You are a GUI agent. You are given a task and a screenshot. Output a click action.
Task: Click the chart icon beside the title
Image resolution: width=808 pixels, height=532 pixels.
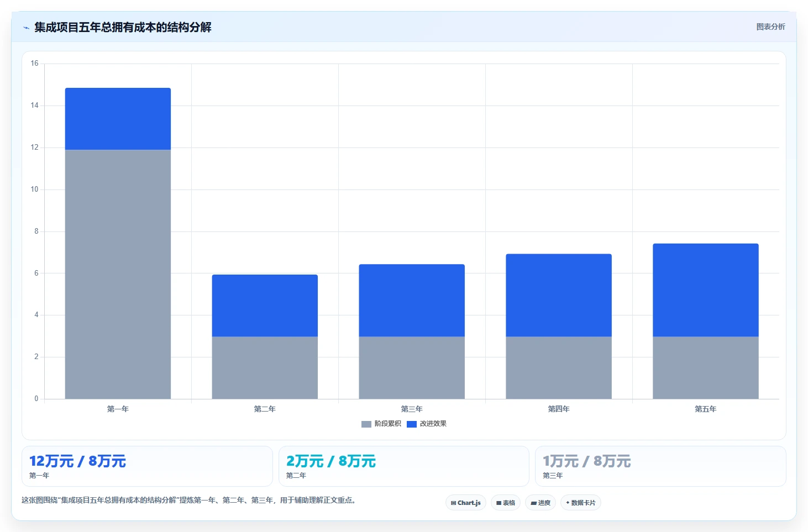26,28
